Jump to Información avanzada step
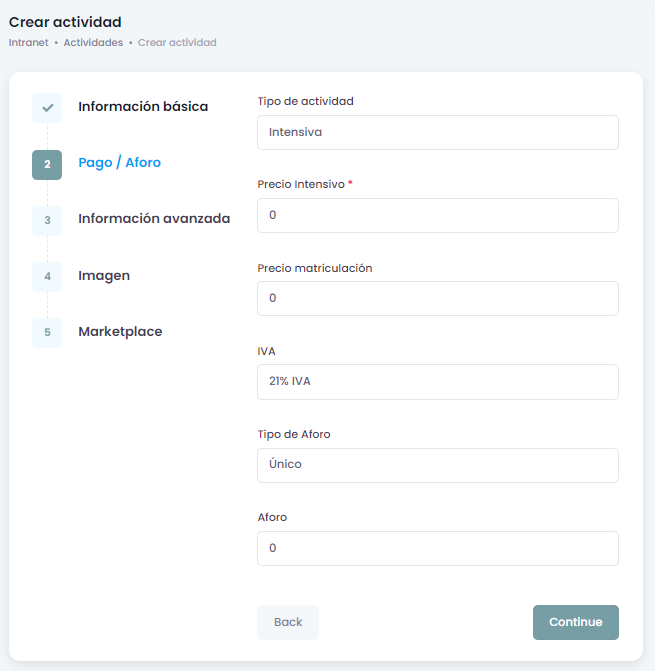The image size is (655, 671). [154, 218]
